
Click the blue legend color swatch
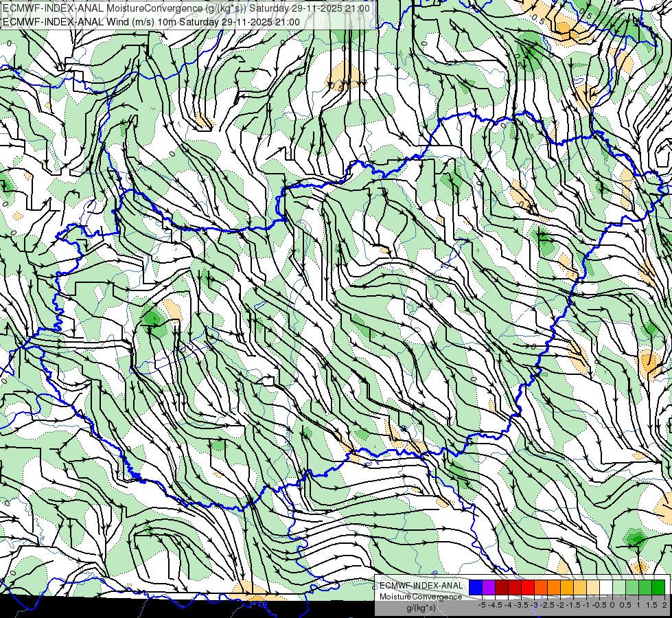[476, 587]
